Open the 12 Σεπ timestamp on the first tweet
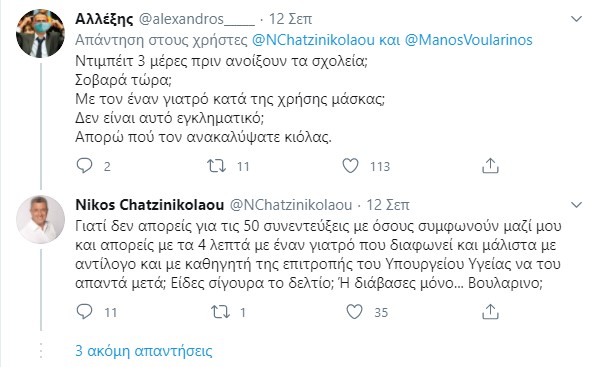The width and height of the screenshot is (596, 367). pos(290,19)
